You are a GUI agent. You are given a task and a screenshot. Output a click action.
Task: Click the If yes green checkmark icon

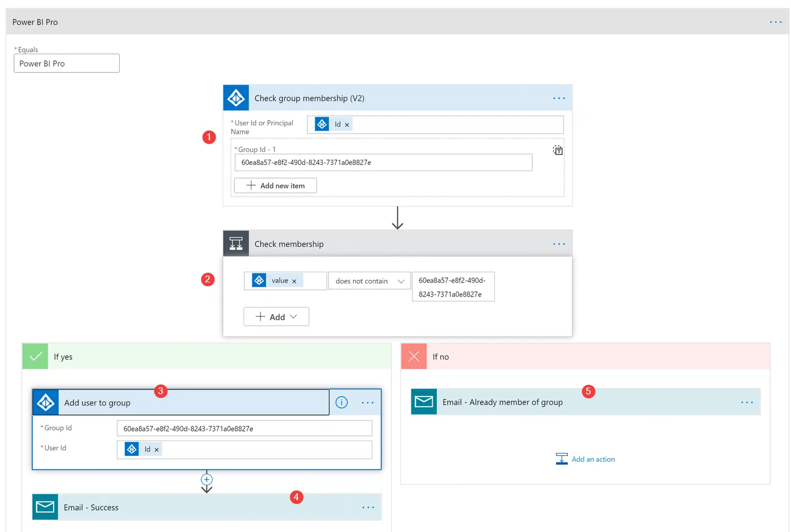point(35,356)
